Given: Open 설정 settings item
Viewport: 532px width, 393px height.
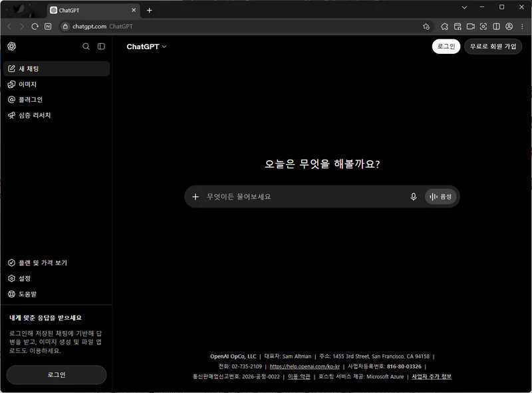Looking at the screenshot, I should point(57,278).
